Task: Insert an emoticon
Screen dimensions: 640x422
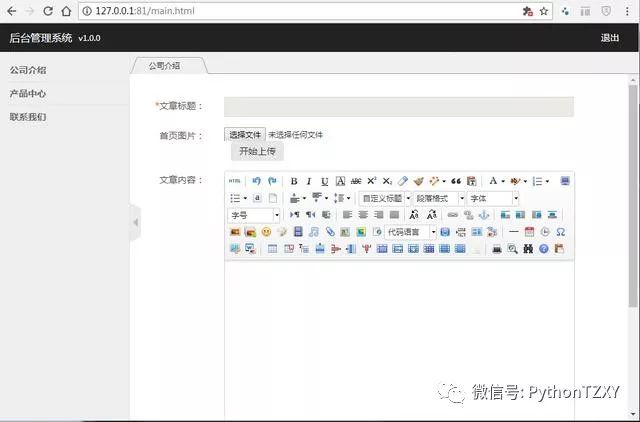Action: [x=266, y=232]
